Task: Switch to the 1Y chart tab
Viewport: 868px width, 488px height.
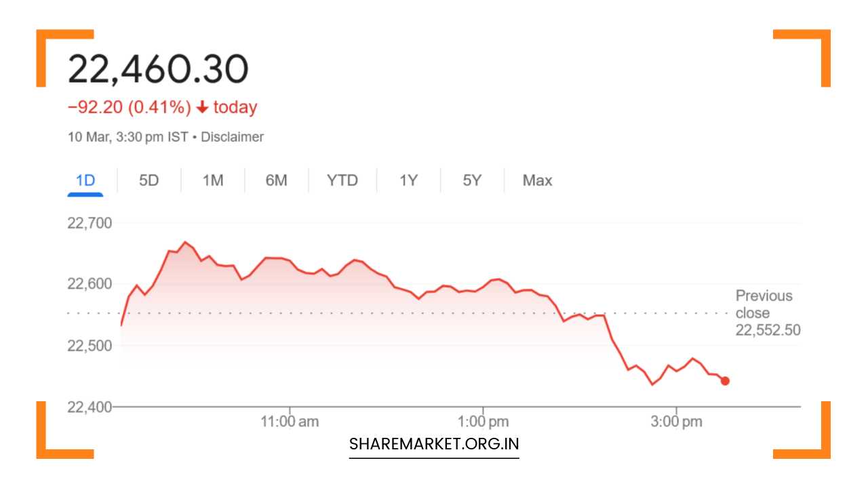Action: pyautogui.click(x=408, y=181)
